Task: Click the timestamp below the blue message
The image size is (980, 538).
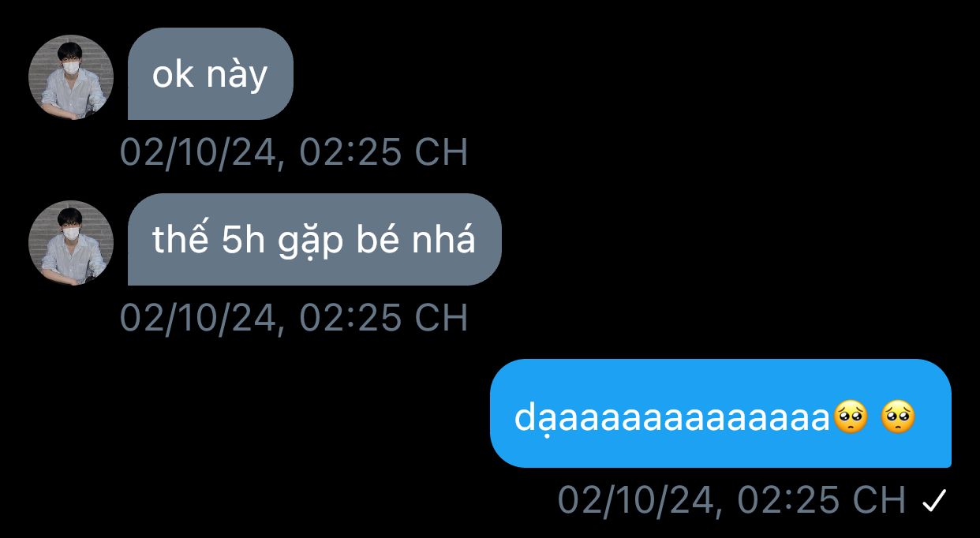Action: 732,500
